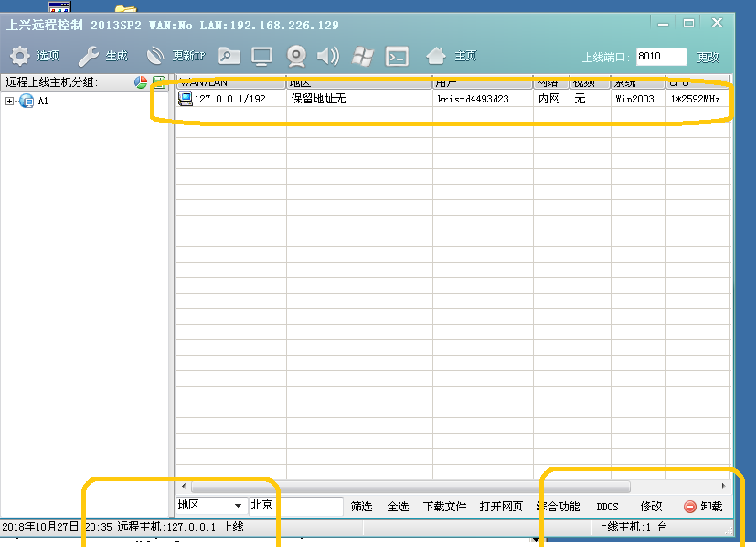
Task: Click the horizontal scrollbar left arrow
Action: (x=184, y=486)
